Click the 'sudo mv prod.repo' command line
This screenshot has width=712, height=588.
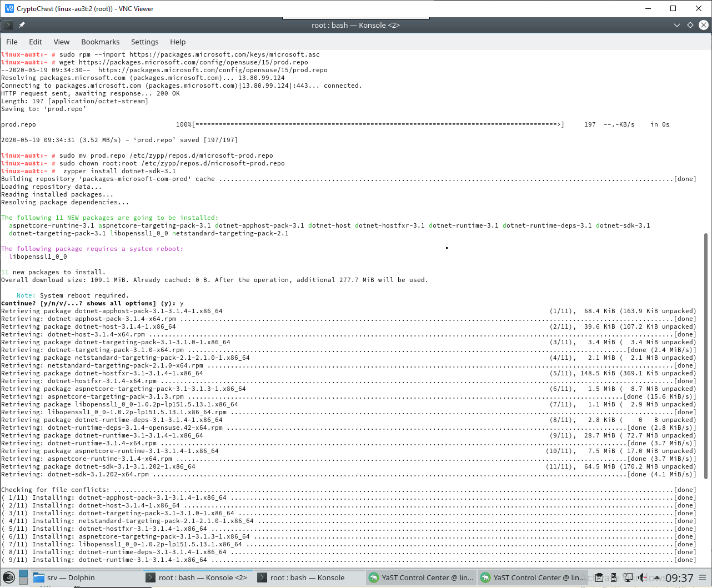137,155
